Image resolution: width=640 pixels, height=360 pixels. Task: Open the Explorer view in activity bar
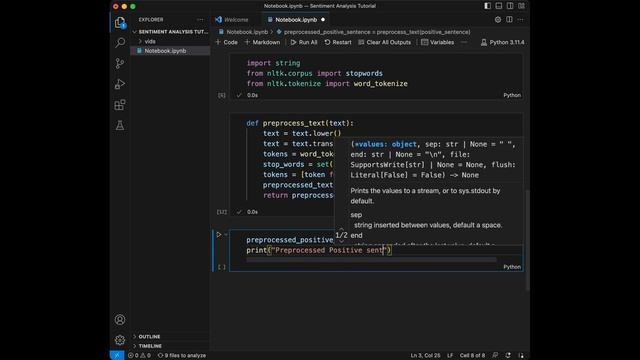[120, 22]
